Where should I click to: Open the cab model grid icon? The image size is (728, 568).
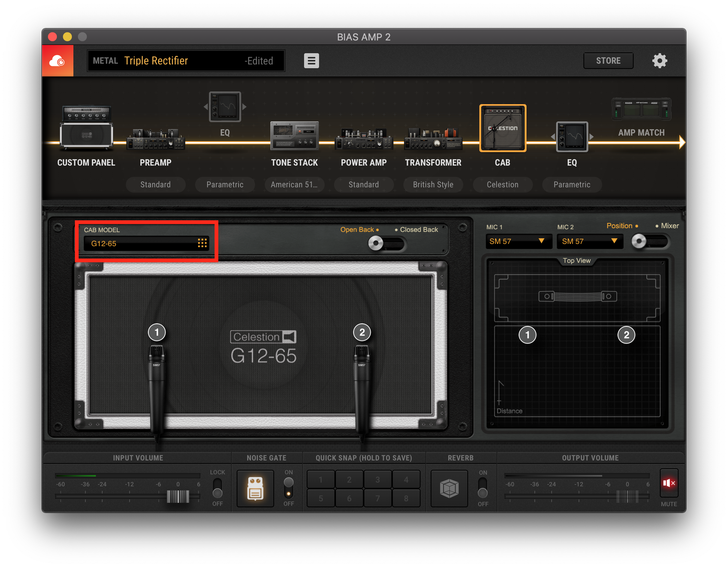tap(202, 243)
